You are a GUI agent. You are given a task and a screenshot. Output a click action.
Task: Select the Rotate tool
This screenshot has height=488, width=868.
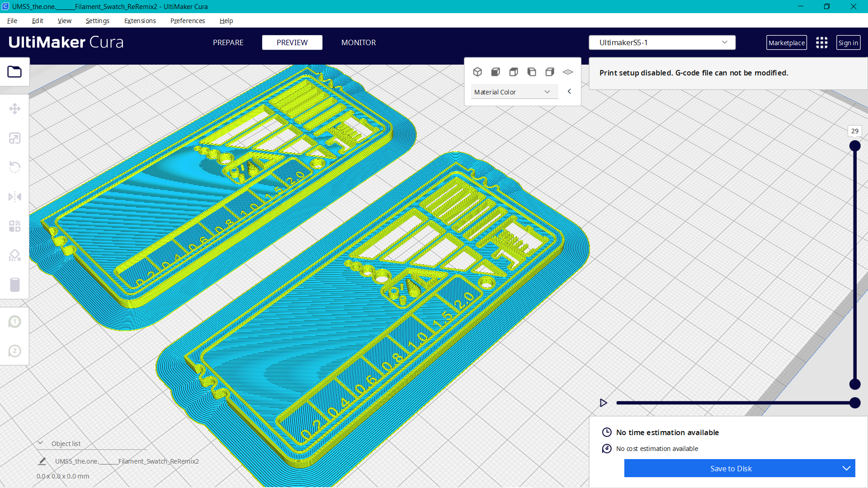coord(15,167)
